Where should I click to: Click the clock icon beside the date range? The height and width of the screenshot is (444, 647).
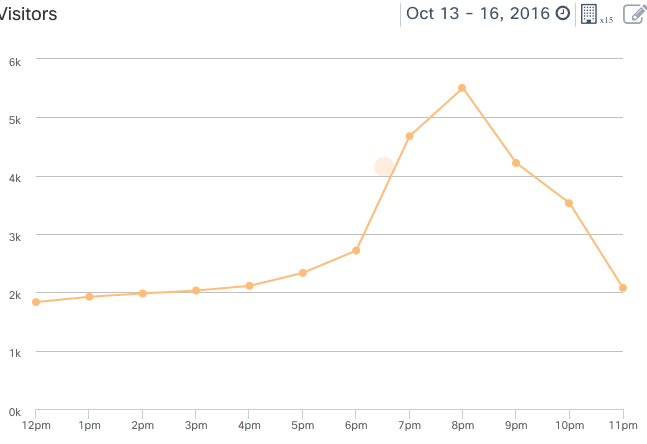(x=563, y=13)
